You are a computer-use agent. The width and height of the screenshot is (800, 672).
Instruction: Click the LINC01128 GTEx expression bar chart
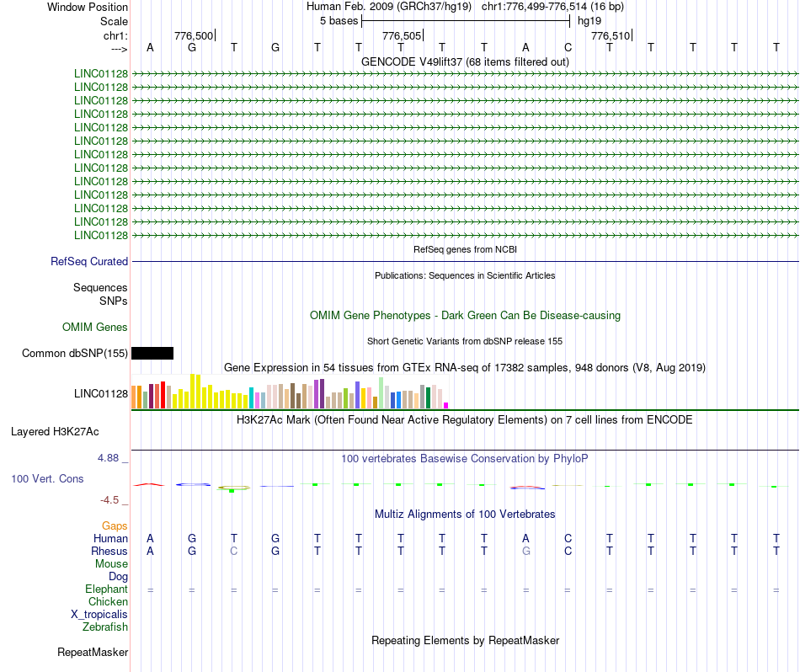[290, 392]
